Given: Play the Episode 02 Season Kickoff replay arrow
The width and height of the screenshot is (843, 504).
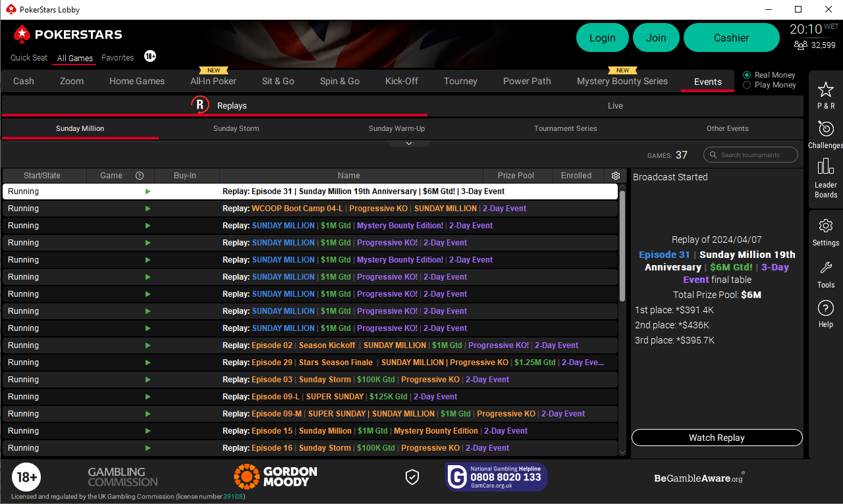Looking at the screenshot, I should [148, 345].
